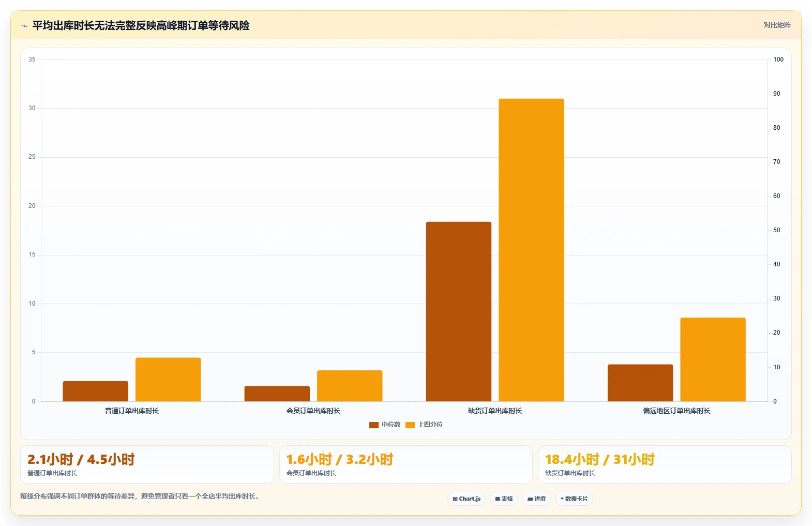Click the 缺货订单出库时长 axis label
Viewport: 812px width, 526px height.
tap(495, 411)
